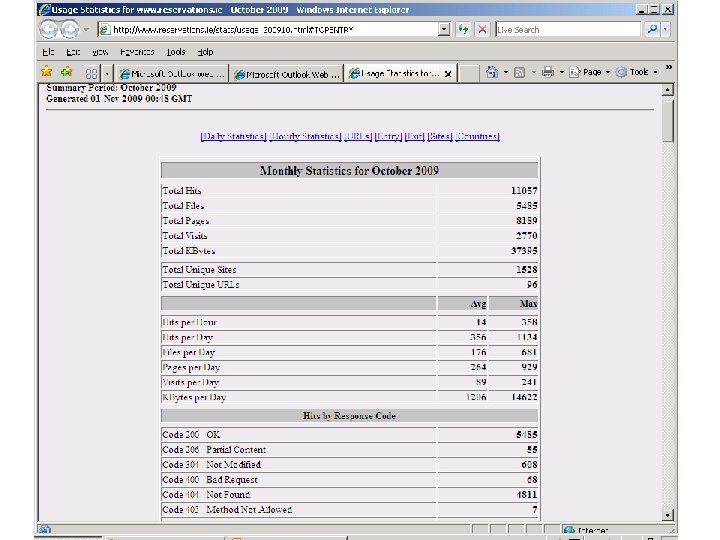Click the Total Unique Sites value 1528

527,270
